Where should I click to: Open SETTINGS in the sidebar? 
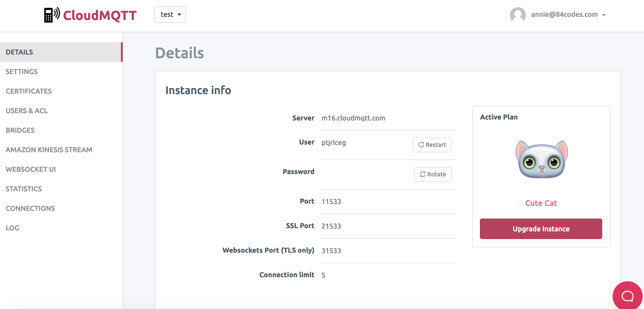(x=22, y=72)
